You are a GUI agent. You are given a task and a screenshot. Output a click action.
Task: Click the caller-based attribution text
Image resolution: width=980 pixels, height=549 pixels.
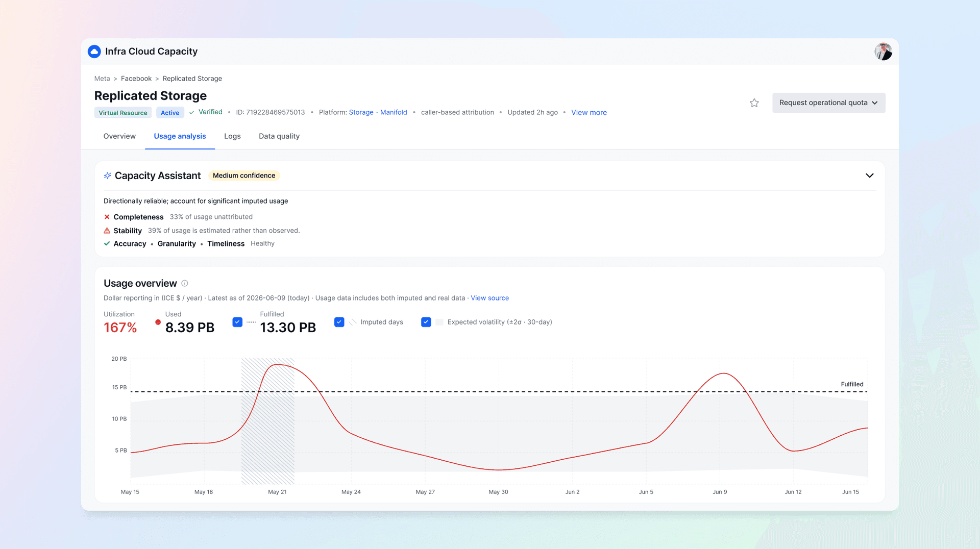click(457, 112)
